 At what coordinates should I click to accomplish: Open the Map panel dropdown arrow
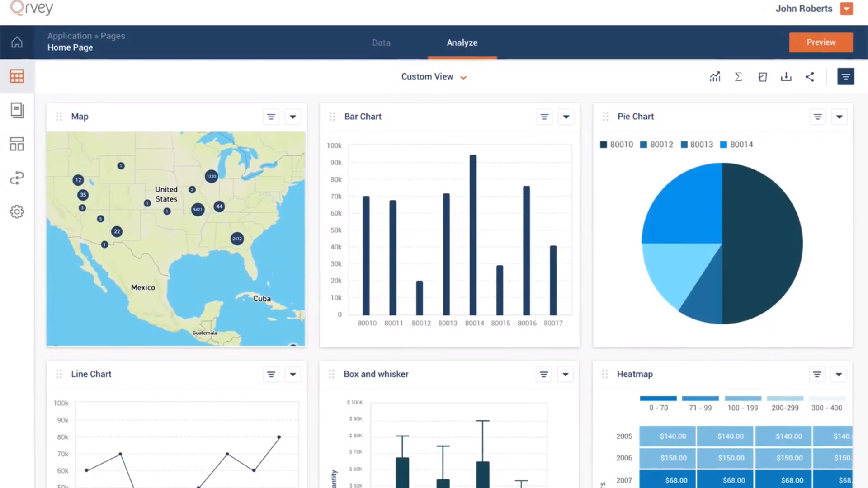tap(293, 117)
